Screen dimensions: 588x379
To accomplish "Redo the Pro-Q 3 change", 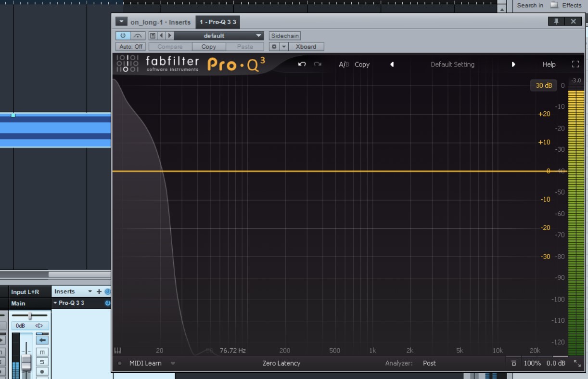I will (x=318, y=64).
